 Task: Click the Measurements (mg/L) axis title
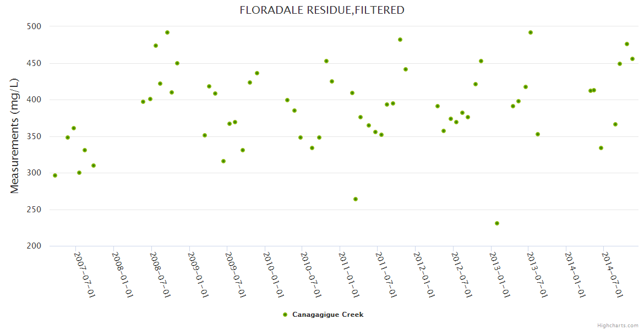15,136
